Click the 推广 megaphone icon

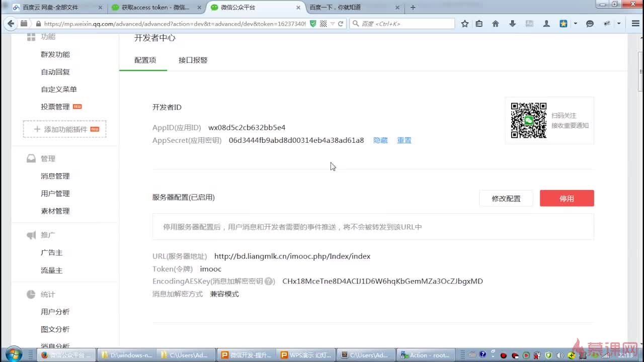point(31,235)
